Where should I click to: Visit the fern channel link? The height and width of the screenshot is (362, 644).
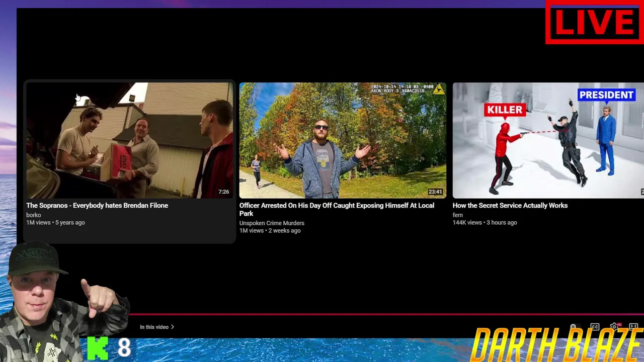click(x=458, y=215)
